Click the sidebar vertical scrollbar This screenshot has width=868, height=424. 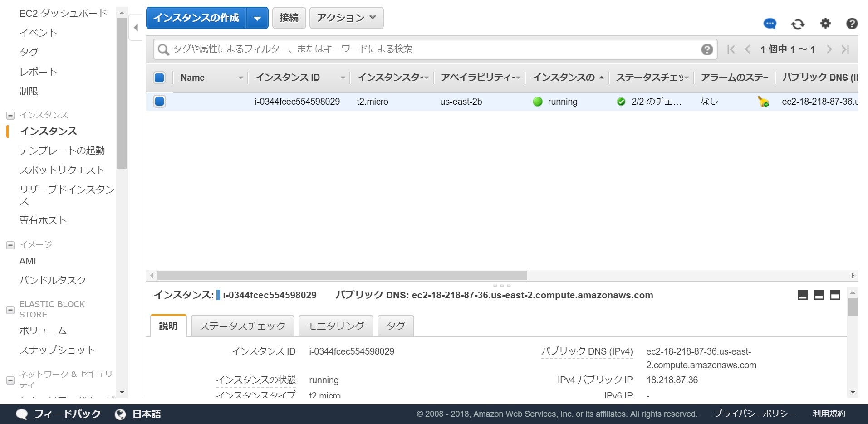click(122, 93)
